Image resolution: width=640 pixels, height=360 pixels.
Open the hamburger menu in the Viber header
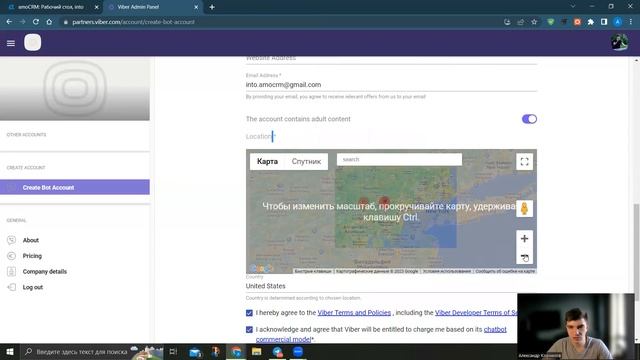pos(11,43)
